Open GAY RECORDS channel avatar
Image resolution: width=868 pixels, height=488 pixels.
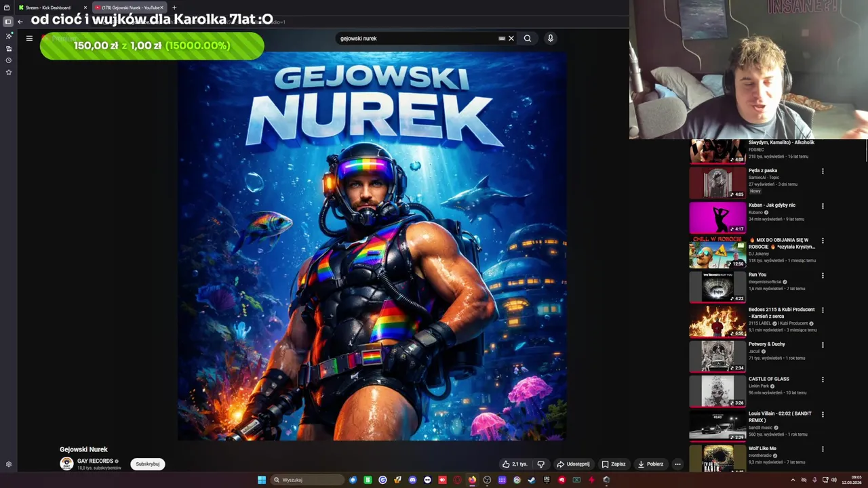tap(66, 464)
